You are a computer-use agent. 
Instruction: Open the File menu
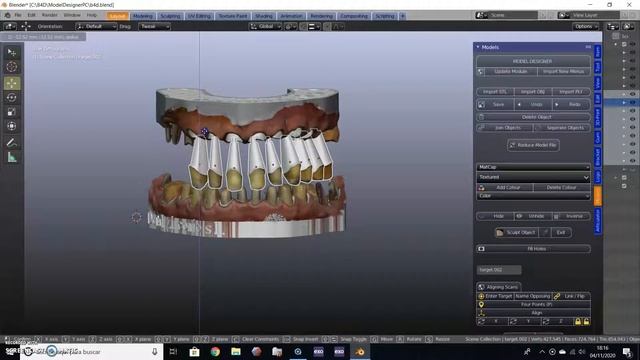coord(18,15)
